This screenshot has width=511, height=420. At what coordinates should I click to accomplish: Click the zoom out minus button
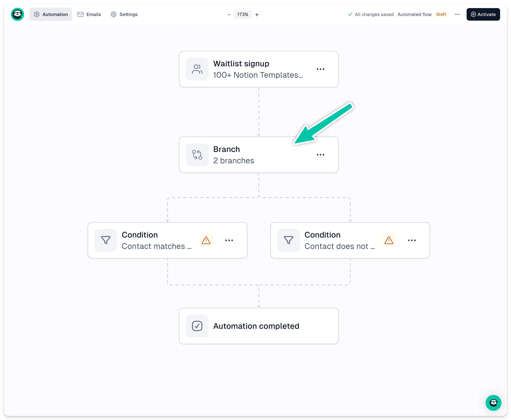pos(229,15)
